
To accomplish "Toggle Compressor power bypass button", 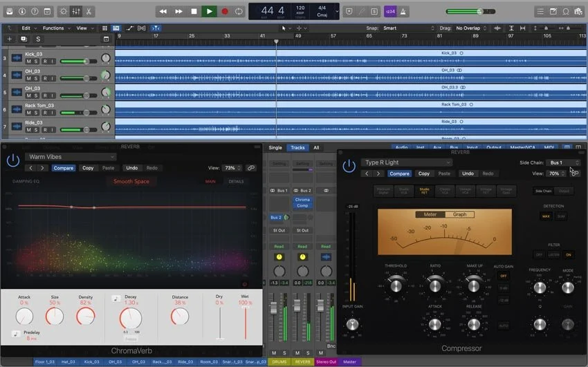I will 349,166.
